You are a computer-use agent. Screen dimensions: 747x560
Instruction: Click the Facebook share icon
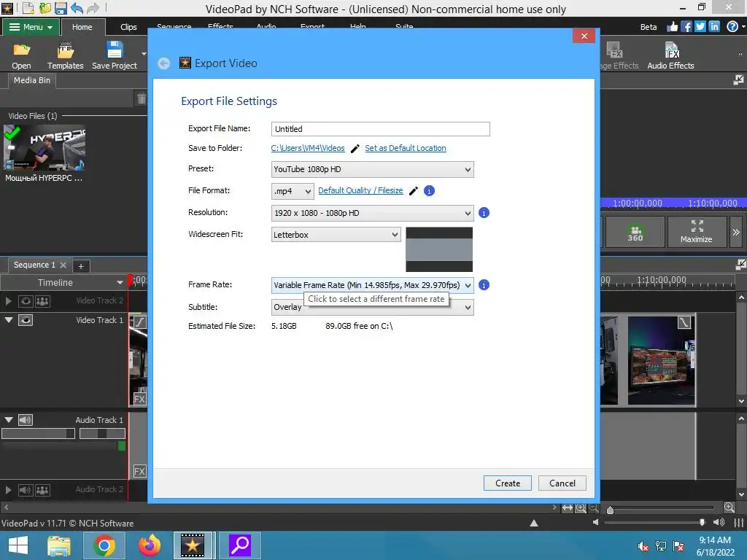pyautogui.click(x=686, y=27)
